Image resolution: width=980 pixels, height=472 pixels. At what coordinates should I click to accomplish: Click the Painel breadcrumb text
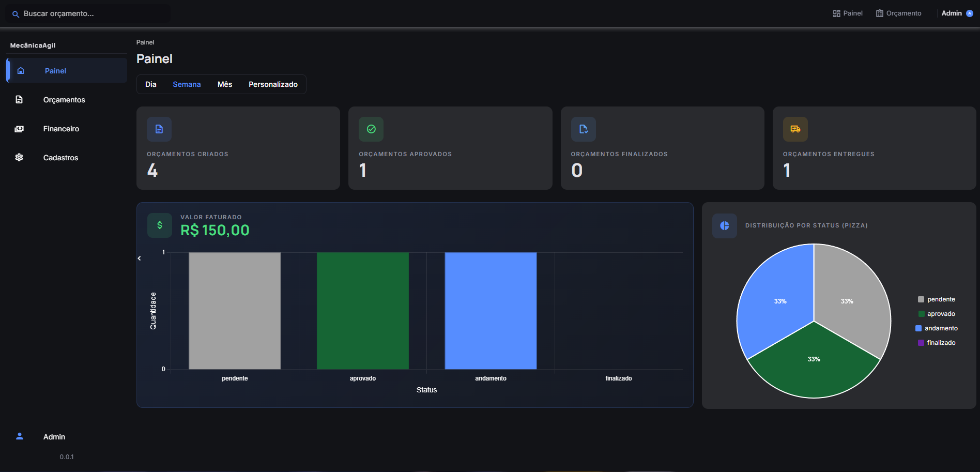[145, 42]
